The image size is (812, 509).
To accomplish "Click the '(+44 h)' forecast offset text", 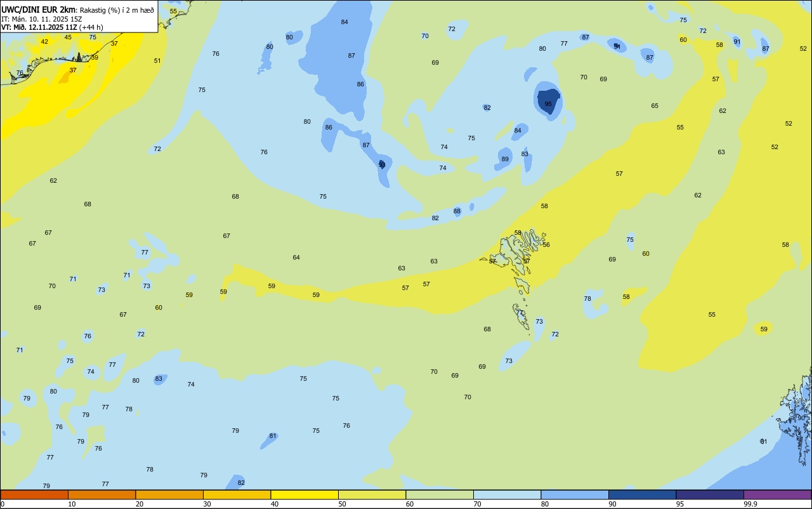I will [x=91, y=27].
